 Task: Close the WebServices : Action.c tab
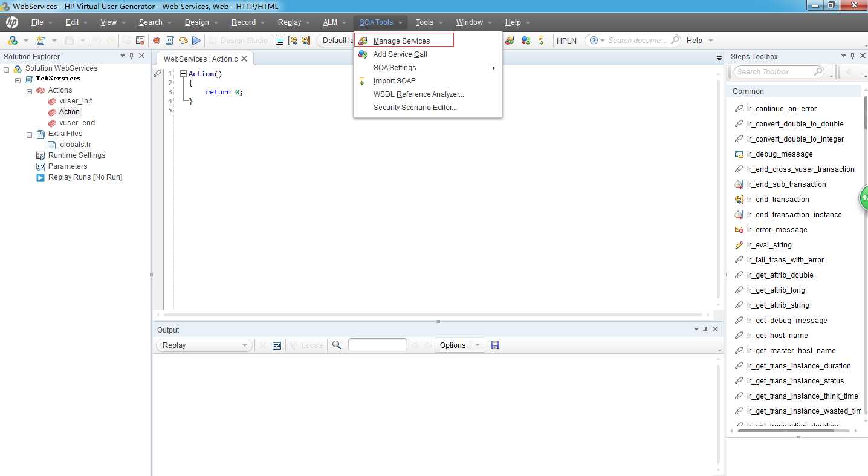244,59
